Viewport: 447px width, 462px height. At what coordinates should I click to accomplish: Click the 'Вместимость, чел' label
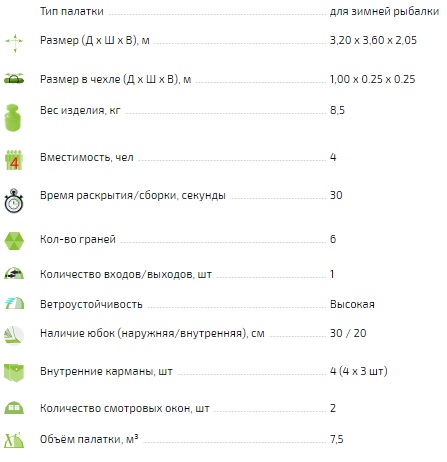(x=87, y=157)
